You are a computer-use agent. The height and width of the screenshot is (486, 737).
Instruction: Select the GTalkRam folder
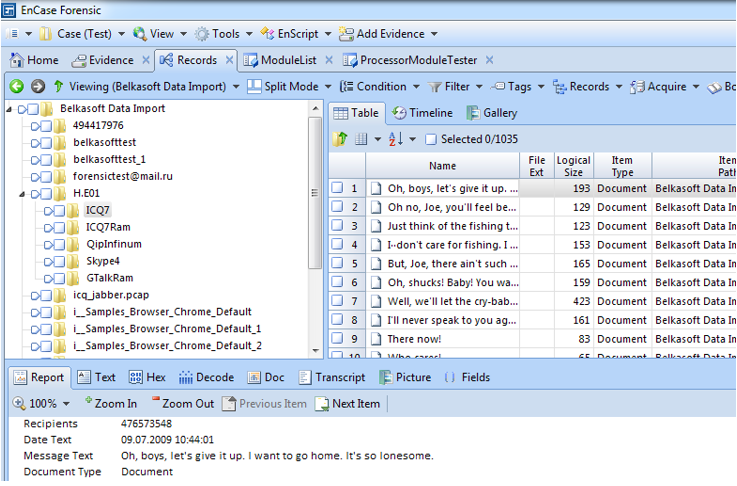pos(110,278)
